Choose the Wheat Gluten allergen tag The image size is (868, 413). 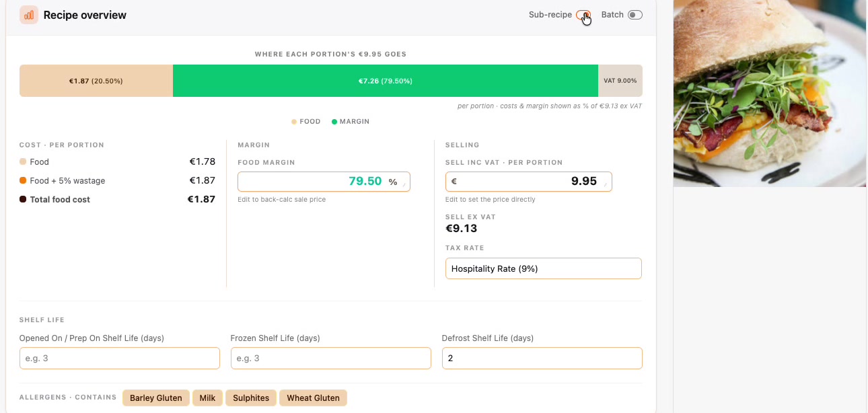(x=314, y=398)
